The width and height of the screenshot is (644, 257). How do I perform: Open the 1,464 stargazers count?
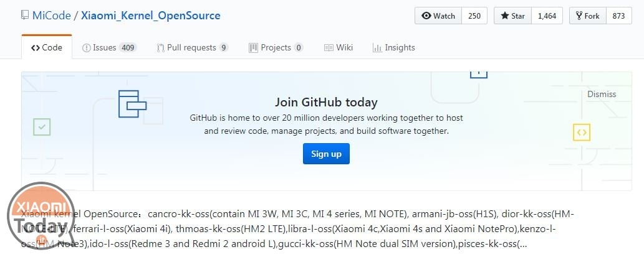pyautogui.click(x=547, y=16)
